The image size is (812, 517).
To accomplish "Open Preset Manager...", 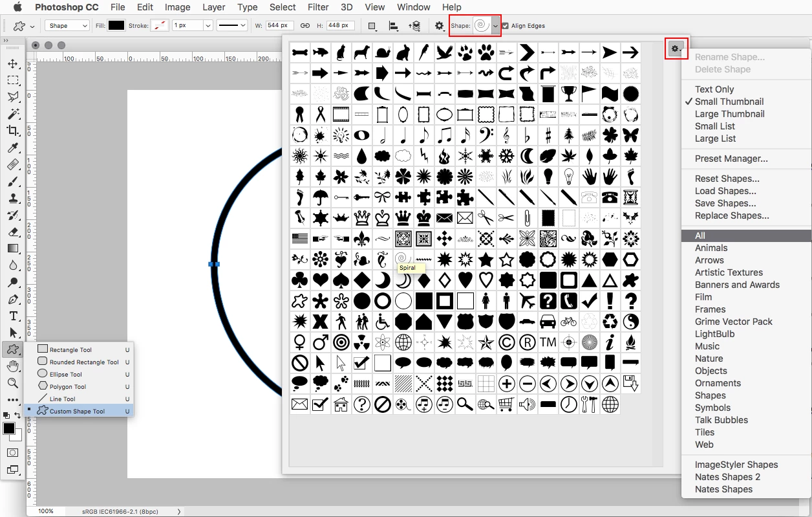I will (x=731, y=159).
